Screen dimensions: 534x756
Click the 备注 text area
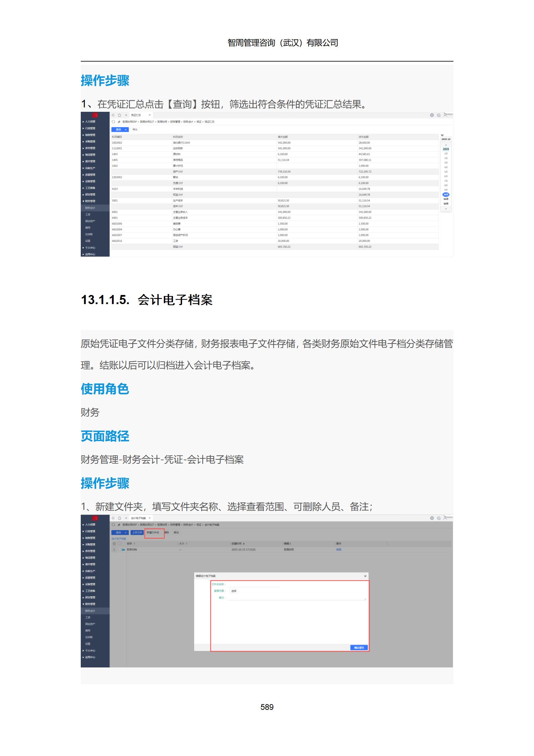[297, 597]
